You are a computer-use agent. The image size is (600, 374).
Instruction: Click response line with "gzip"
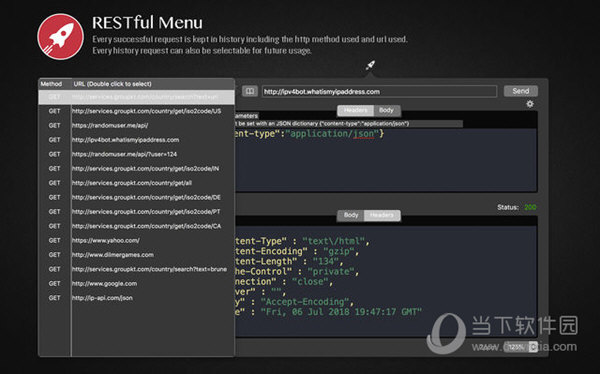297,251
